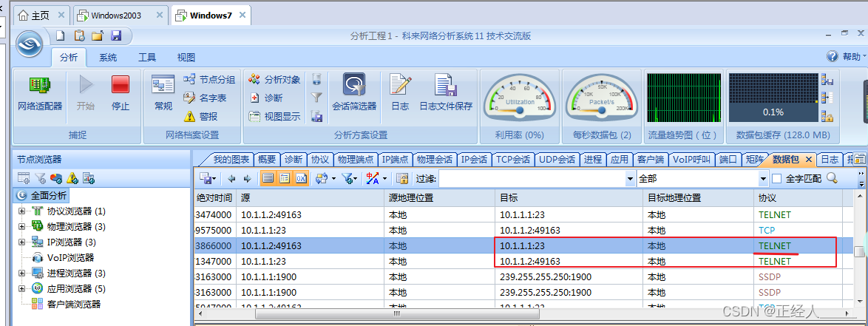Click the red 停止 stop capture button

pyautogui.click(x=120, y=94)
